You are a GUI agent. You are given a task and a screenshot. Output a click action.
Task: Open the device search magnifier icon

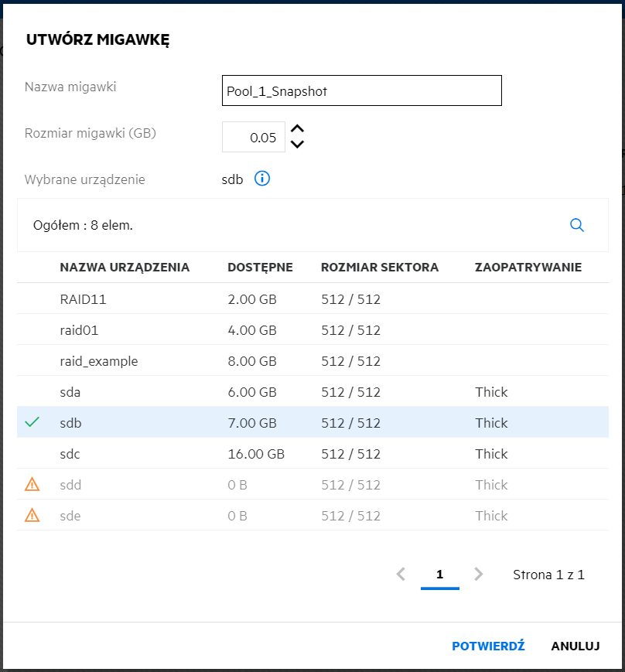pyautogui.click(x=576, y=225)
